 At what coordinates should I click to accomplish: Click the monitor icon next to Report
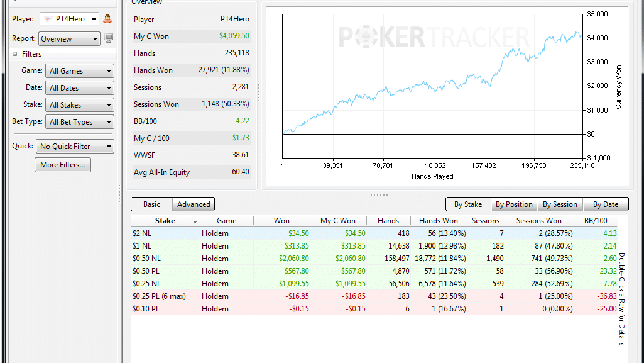[109, 38]
